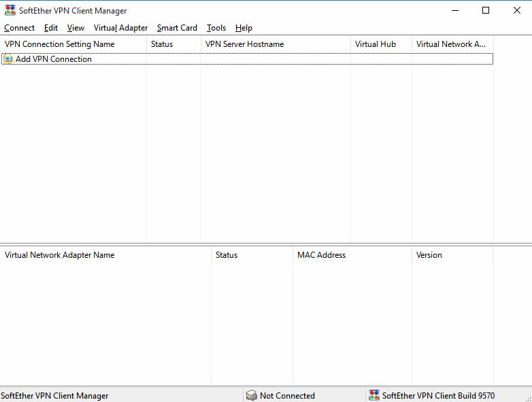Open the Help menu
This screenshot has height=402, width=532.
tap(244, 28)
